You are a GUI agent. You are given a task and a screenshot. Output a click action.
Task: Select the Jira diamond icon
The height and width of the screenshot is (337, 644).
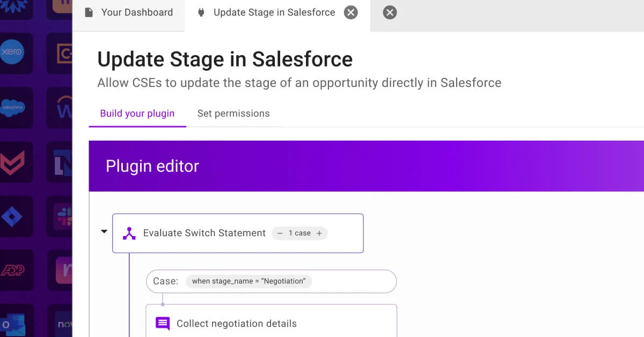coord(12,216)
